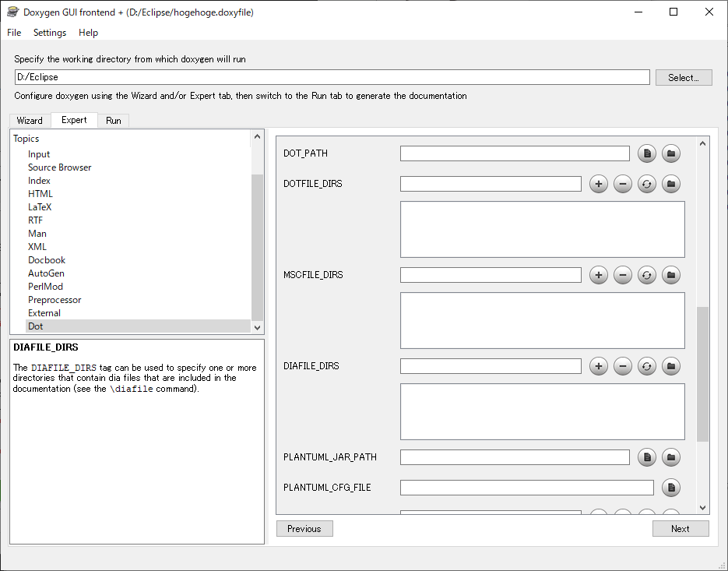Open the Settings menu

50,33
